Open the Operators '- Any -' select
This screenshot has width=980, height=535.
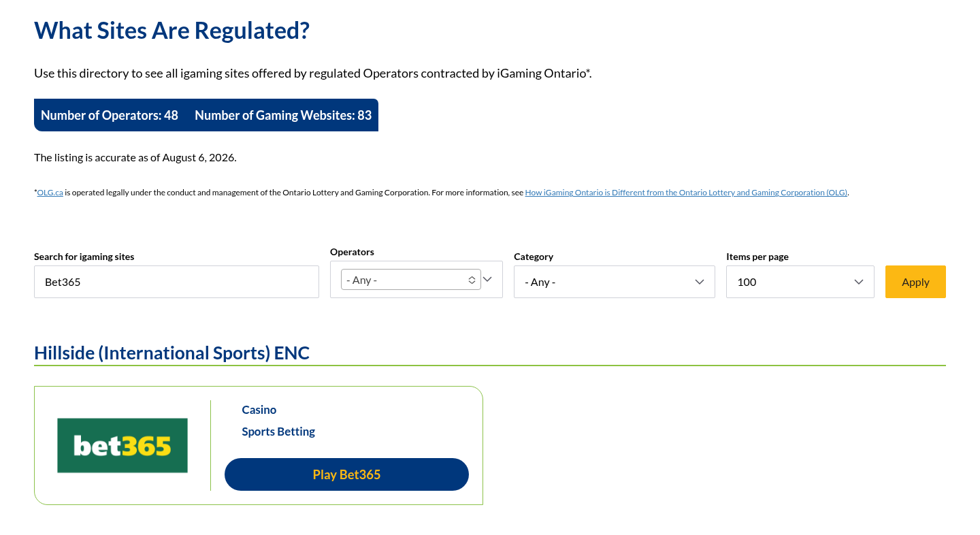click(x=411, y=280)
